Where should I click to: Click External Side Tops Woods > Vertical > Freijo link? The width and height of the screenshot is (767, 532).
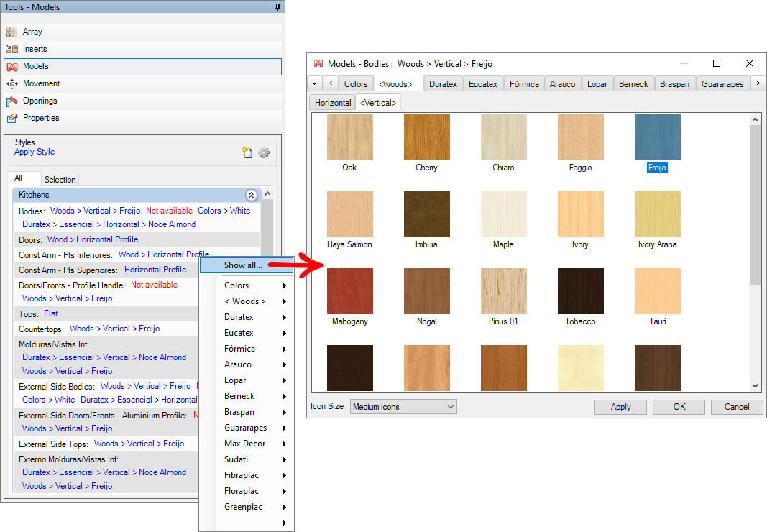139,444
